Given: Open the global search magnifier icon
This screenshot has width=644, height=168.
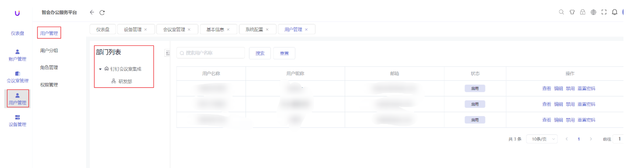Looking at the screenshot, I should 561,12.
